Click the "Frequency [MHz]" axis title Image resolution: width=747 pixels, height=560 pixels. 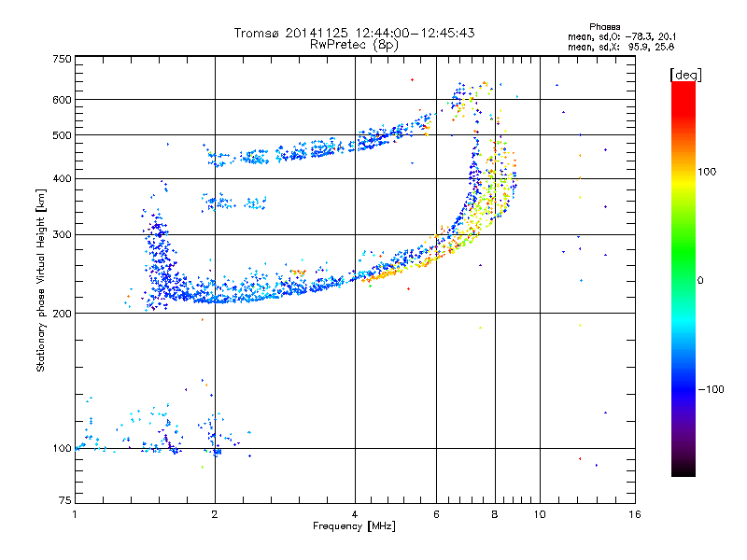[x=354, y=526]
